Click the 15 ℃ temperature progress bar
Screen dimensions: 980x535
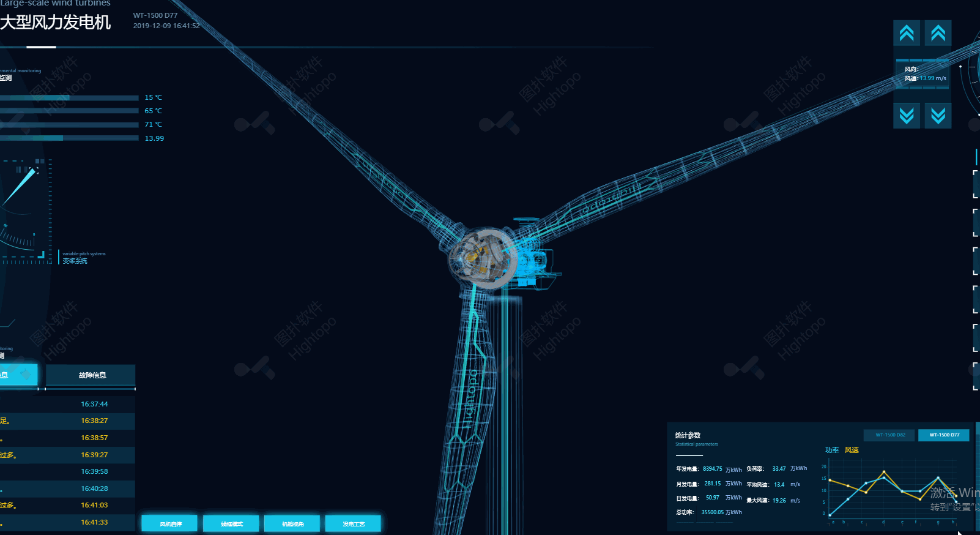tap(69, 98)
